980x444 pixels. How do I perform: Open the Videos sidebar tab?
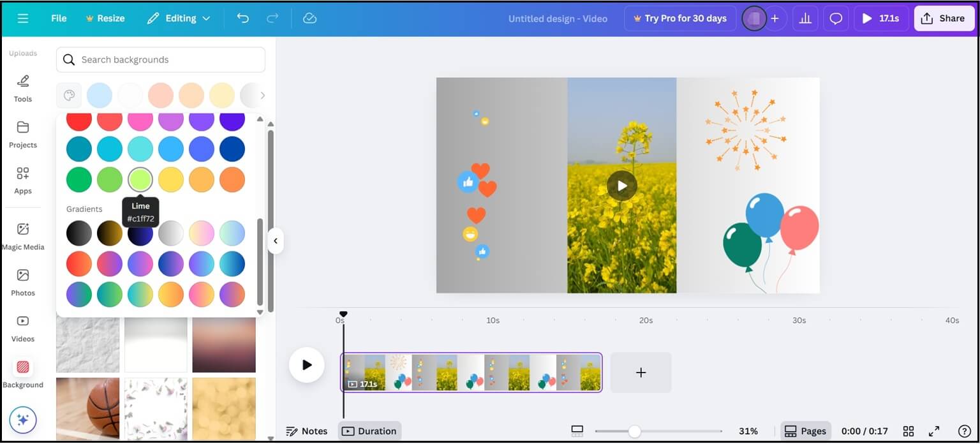tap(23, 329)
